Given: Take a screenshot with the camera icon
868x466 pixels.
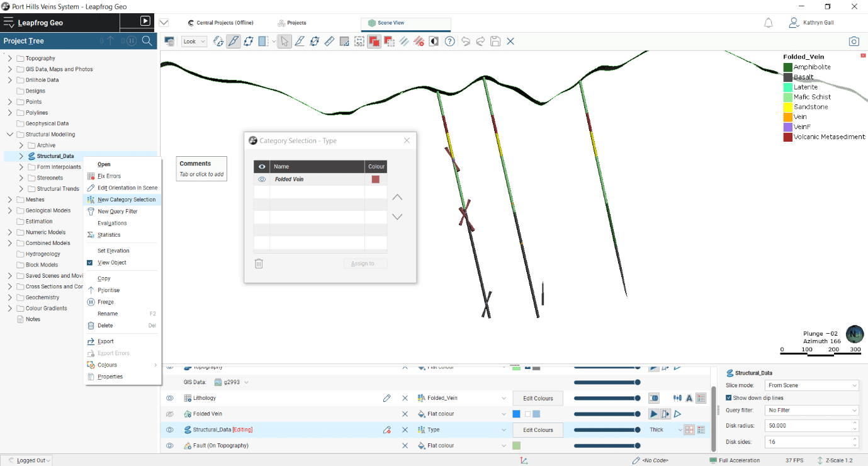Looking at the screenshot, I should click(854, 41).
